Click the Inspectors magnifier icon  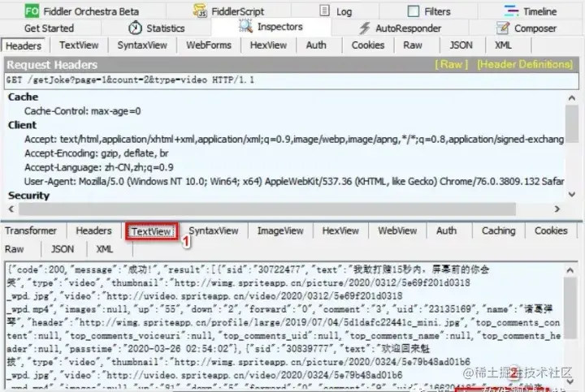point(245,26)
